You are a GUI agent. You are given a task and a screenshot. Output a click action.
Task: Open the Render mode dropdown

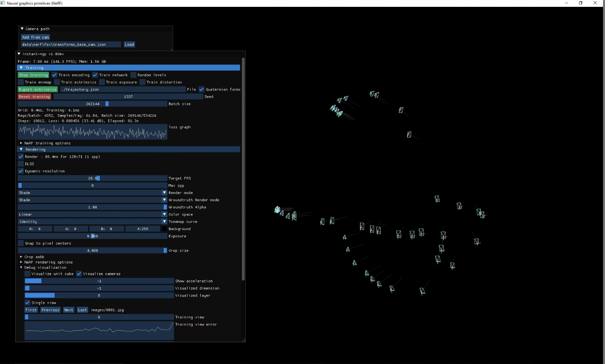click(92, 193)
